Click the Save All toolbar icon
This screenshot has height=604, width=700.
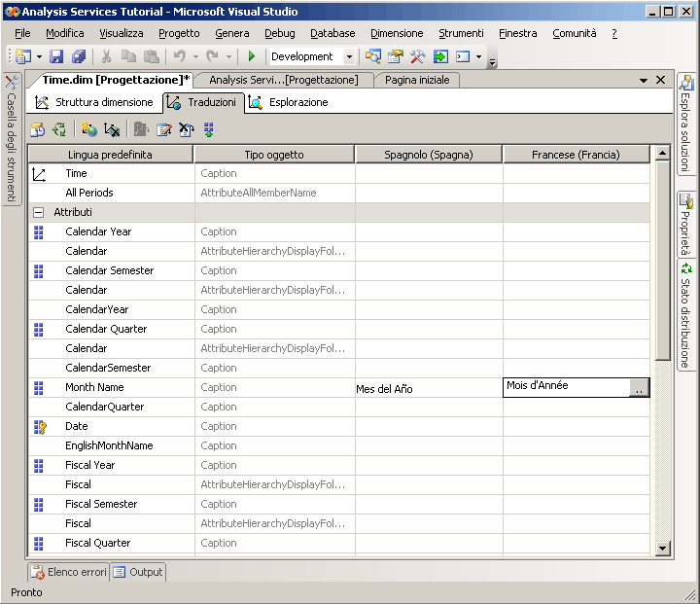(x=78, y=57)
